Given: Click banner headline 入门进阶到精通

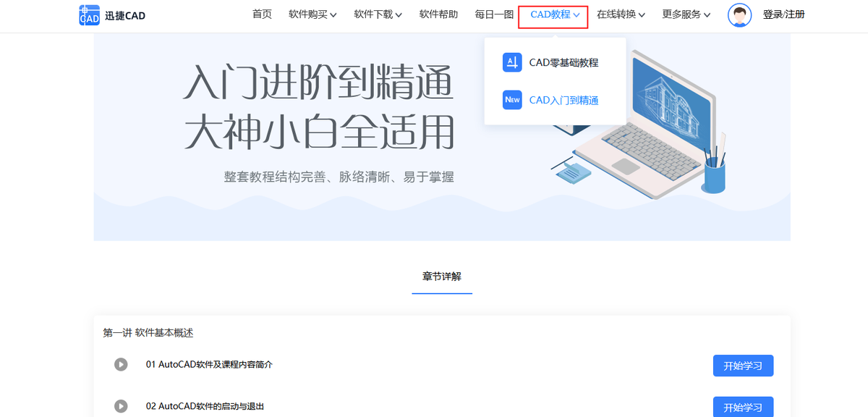Looking at the screenshot, I should pyautogui.click(x=319, y=82).
